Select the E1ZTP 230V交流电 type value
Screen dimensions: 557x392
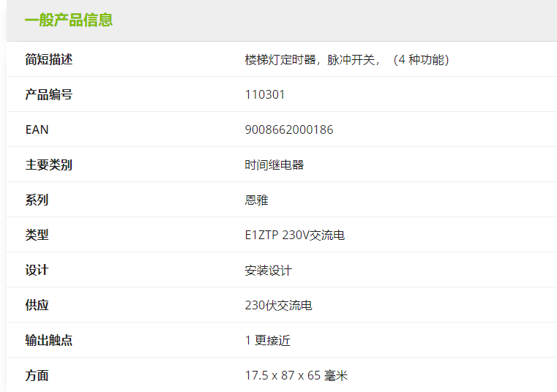point(295,235)
